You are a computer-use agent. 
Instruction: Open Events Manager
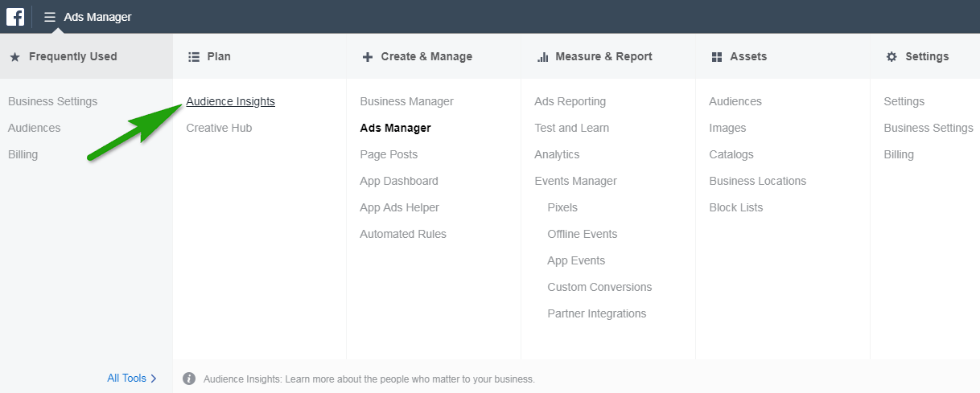click(575, 181)
